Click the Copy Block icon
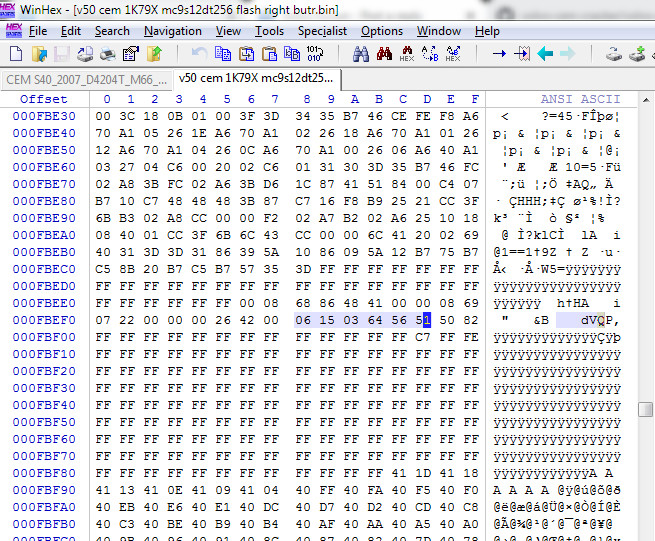 click(222, 54)
